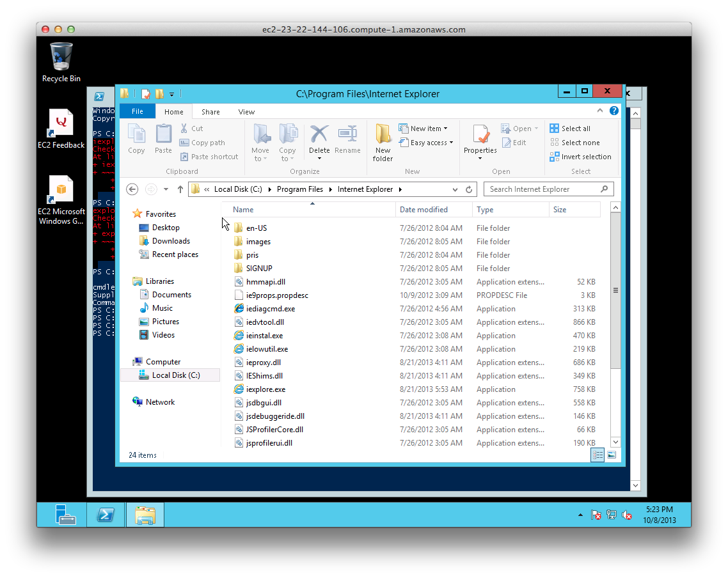Click Select all in the ribbon
This screenshot has height=578, width=728.
[570, 129]
